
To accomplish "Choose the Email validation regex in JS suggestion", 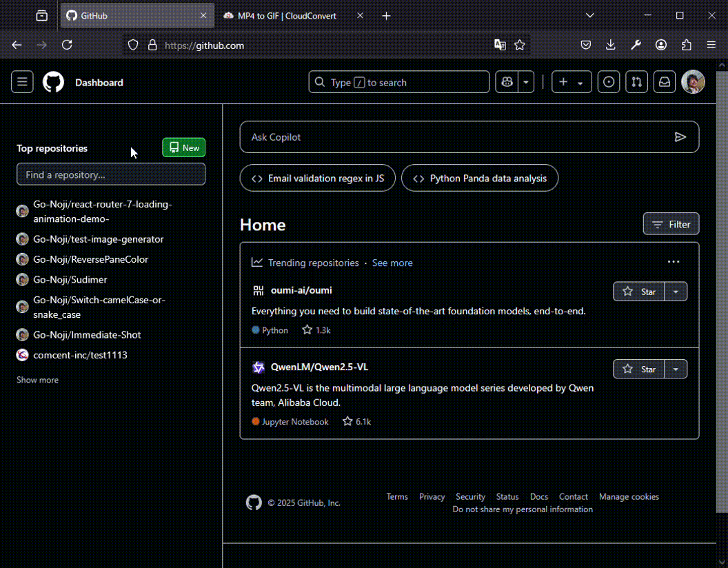I will point(318,179).
